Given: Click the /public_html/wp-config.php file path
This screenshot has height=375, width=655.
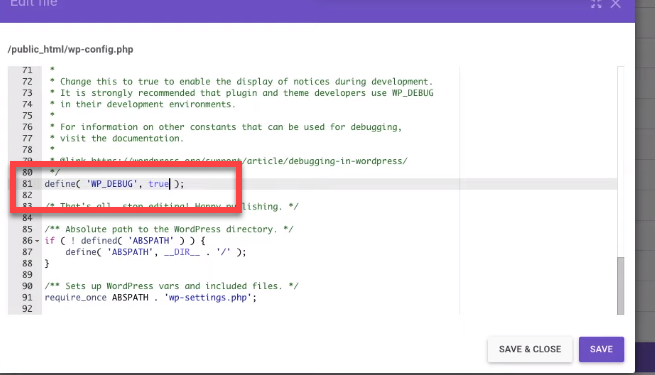Looking at the screenshot, I should point(70,49).
